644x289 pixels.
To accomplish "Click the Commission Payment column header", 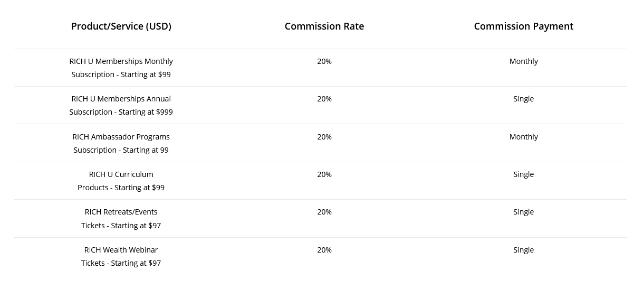I will (523, 26).
